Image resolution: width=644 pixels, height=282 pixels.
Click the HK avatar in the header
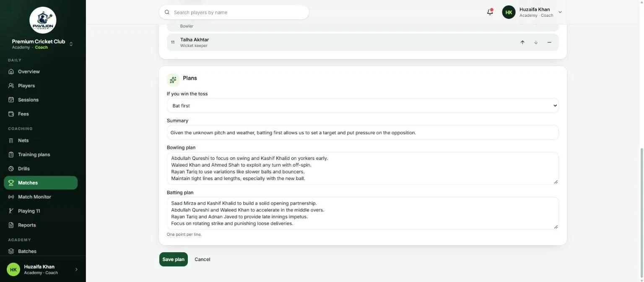coord(509,12)
